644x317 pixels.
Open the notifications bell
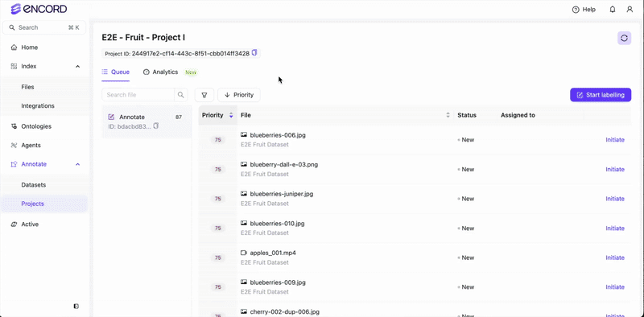tap(613, 10)
